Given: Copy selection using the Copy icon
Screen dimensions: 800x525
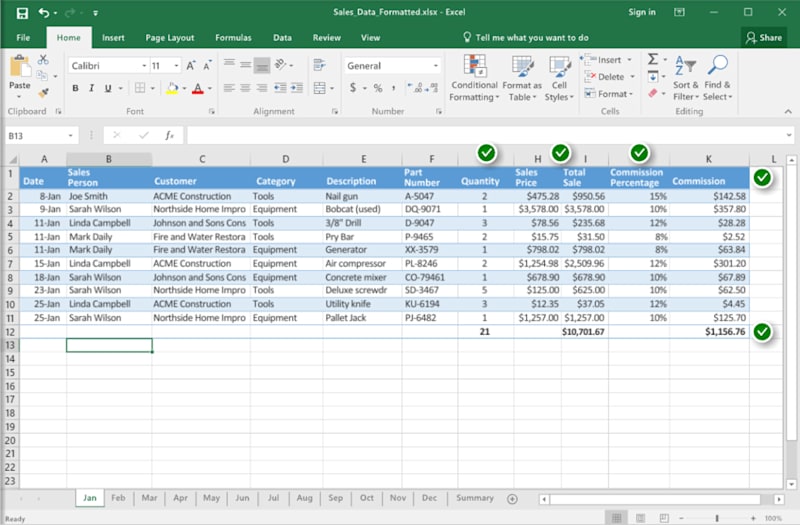Looking at the screenshot, I should 42,76.
